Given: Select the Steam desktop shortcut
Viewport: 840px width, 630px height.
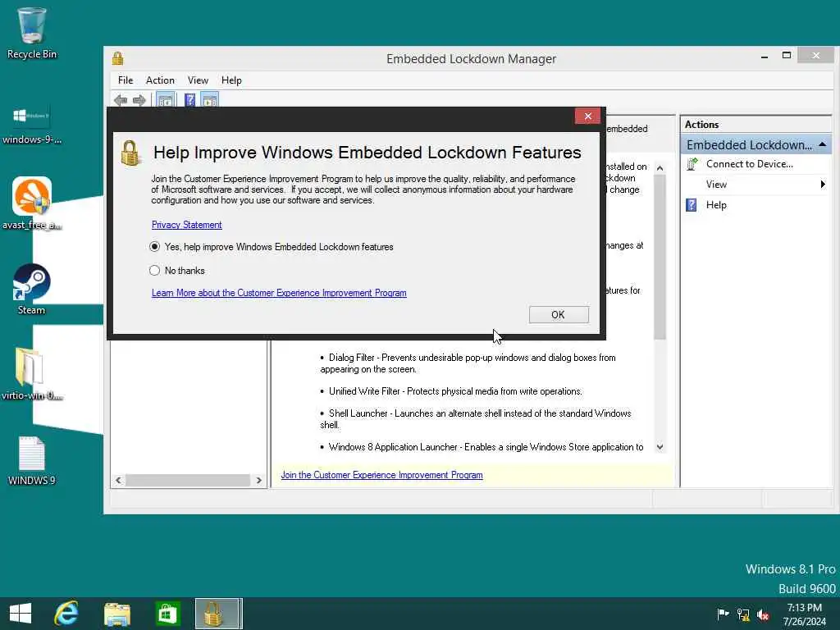Looking at the screenshot, I should (32, 290).
